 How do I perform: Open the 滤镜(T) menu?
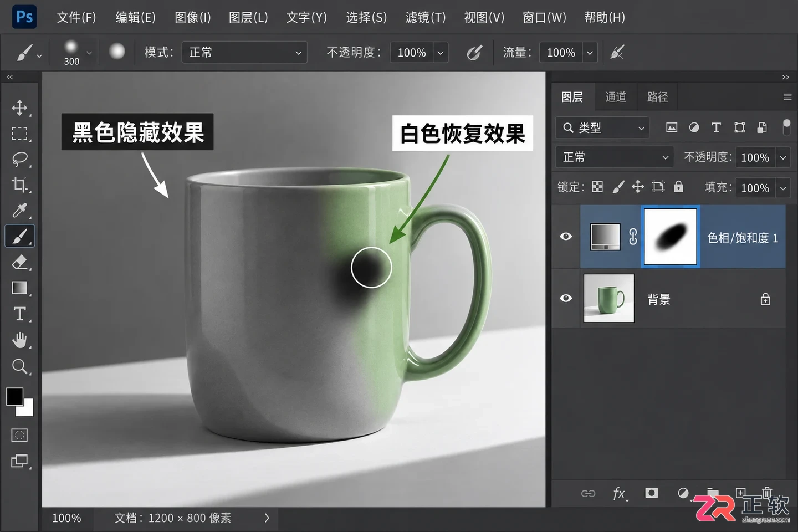(426, 17)
